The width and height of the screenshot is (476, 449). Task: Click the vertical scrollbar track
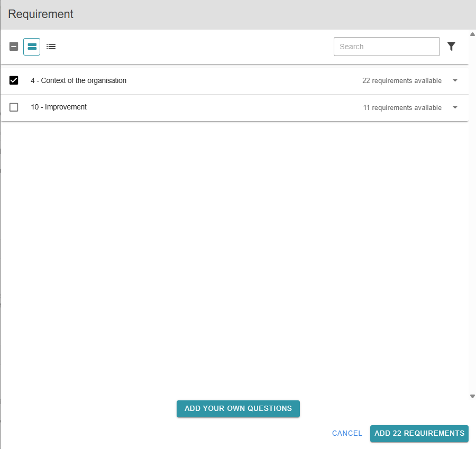tap(472, 212)
